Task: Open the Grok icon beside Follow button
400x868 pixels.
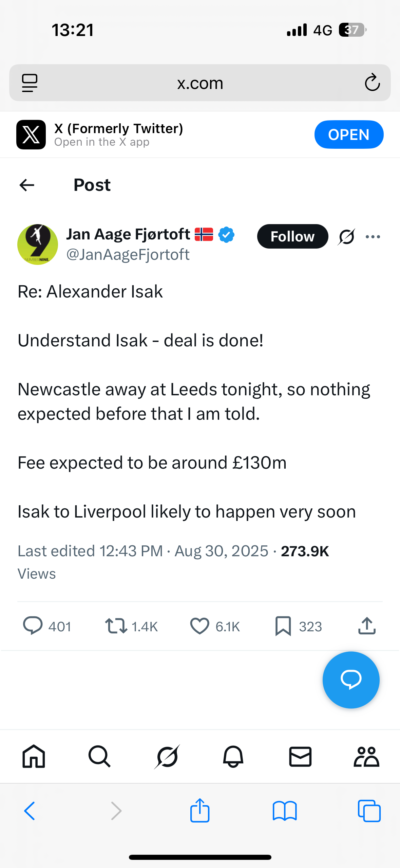Action: pos(346,237)
